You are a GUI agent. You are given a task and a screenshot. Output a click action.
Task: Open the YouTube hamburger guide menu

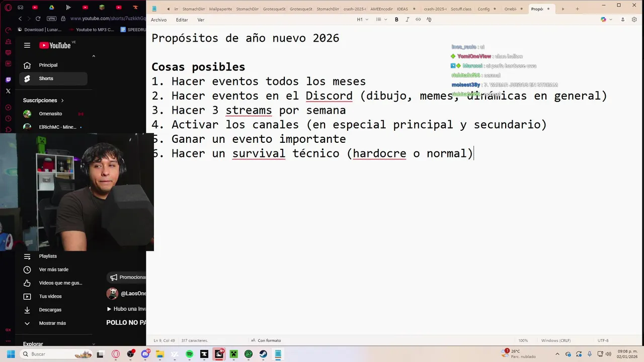click(27, 45)
